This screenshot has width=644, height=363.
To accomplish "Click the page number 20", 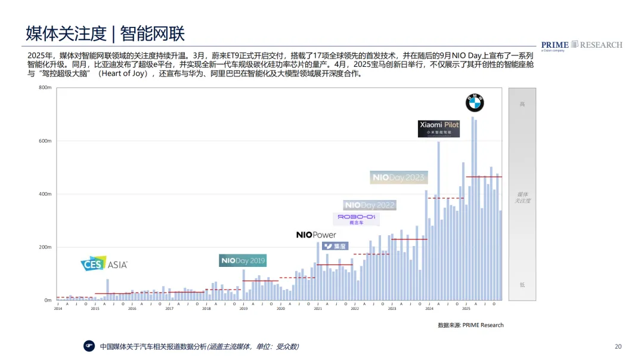I will [x=618, y=346].
